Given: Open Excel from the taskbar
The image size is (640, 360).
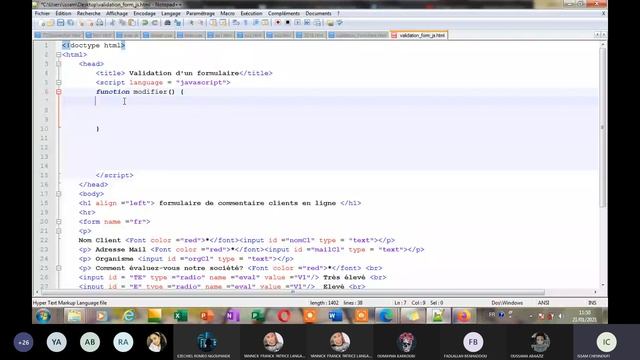Looking at the screenshot, I should (180, 316).
